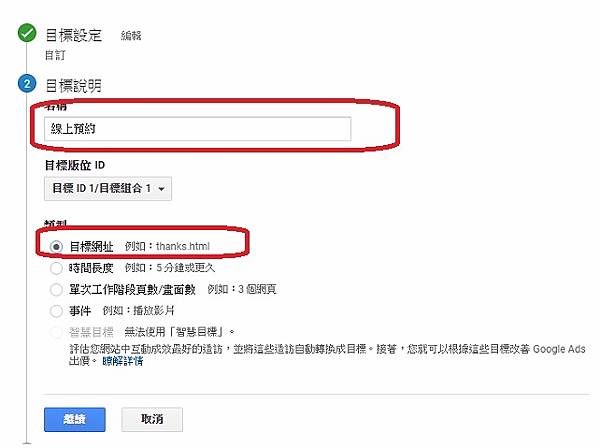The width and height of the screenshot is (600, 448).
Task: Click the 目標說明 step heading
Action: point(73,85)
